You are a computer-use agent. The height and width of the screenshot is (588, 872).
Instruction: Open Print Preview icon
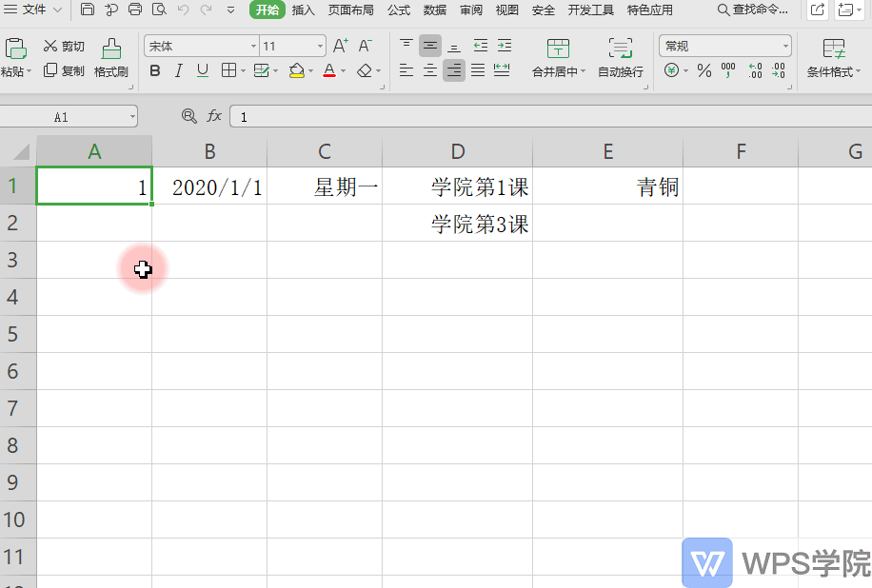160,9
